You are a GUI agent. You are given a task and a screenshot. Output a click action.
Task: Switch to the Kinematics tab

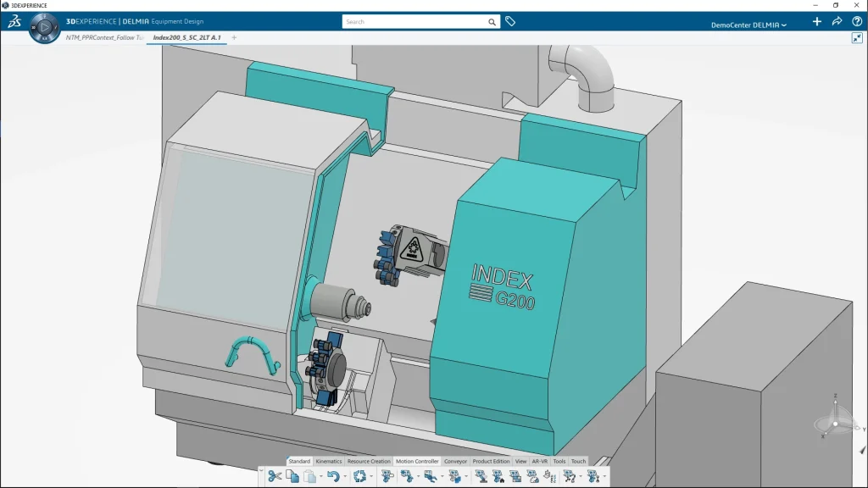click(329, 462)
